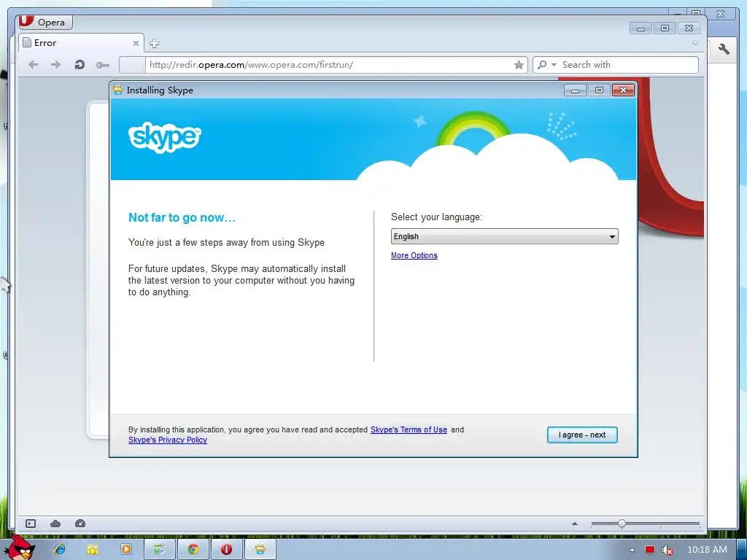This screenshot has width=747, height=560.
Task: Click Opera Turbo speedometer icon
Action: pos(80,524)
